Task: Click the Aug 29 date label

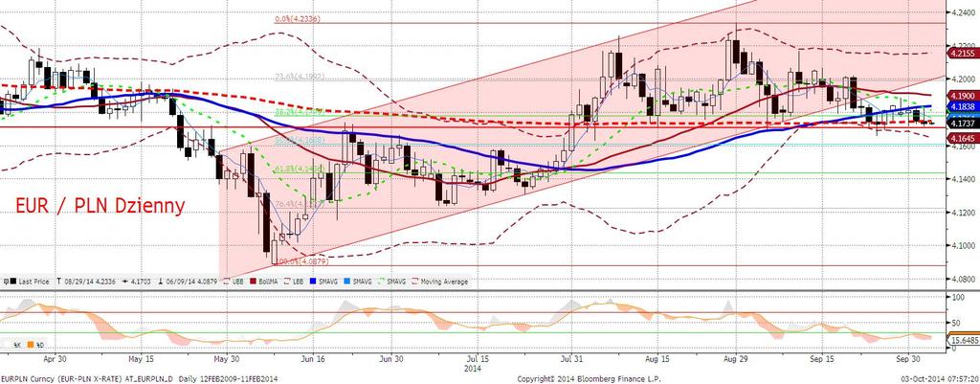Action: pyautogui.click(x=738, y=358)
